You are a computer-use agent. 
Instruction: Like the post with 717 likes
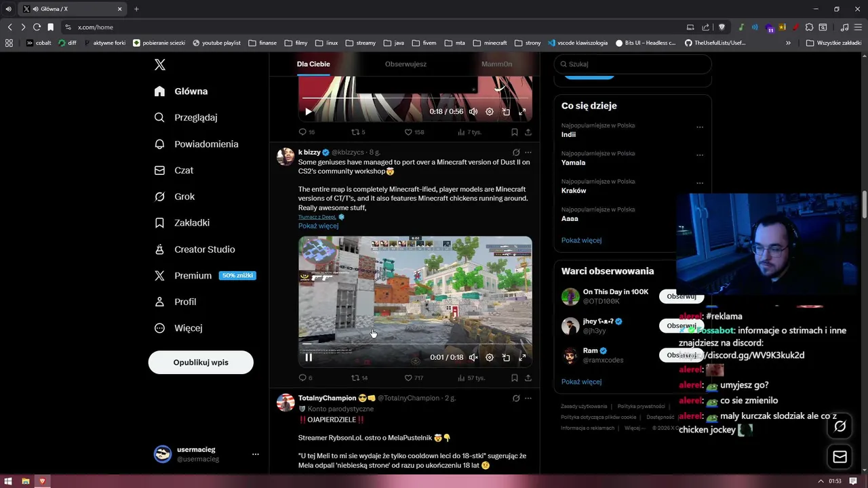tap(414, 378)
